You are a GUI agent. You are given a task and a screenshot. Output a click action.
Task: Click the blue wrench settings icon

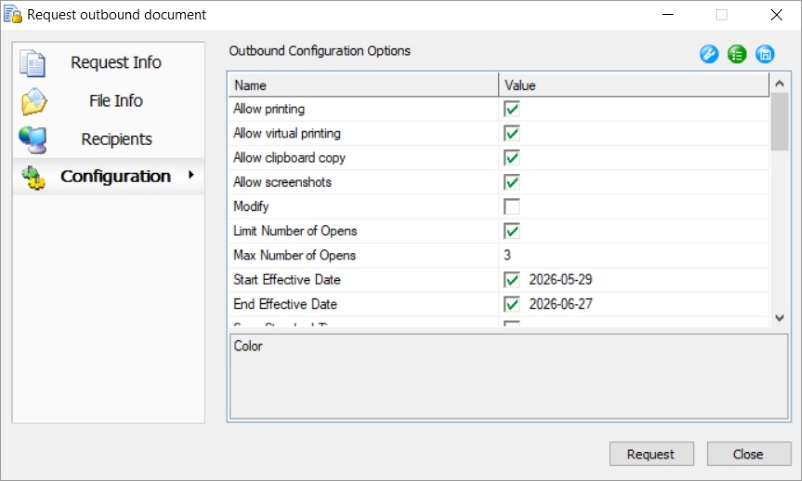tap(709, 54)
